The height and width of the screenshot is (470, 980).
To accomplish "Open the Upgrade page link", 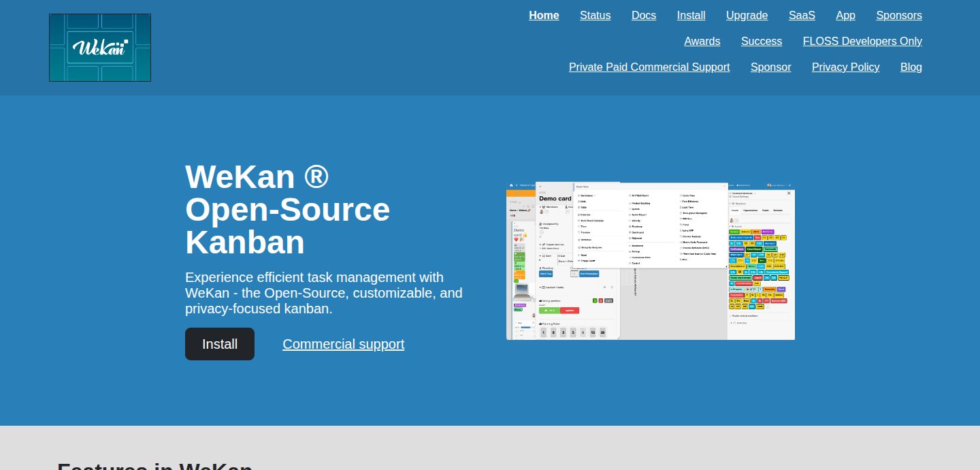I will [747, 15].
